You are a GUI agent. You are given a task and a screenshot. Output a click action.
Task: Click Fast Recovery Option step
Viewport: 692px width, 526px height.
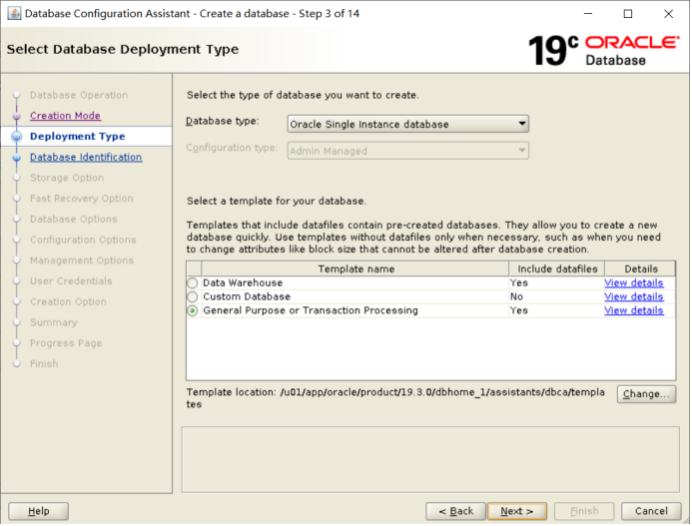(82, 199)
